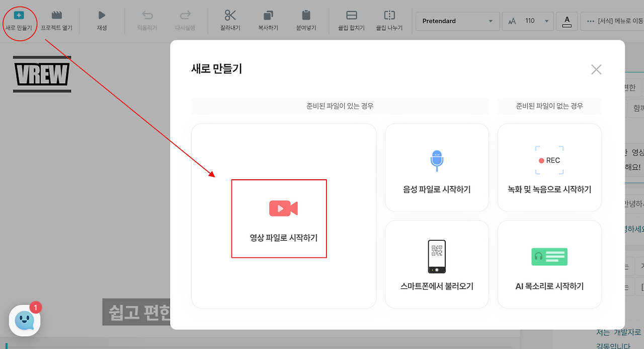This screenshot has width=644, height=349.
Task: Click the blue microphone icon
Action: [x=437, y=161]
